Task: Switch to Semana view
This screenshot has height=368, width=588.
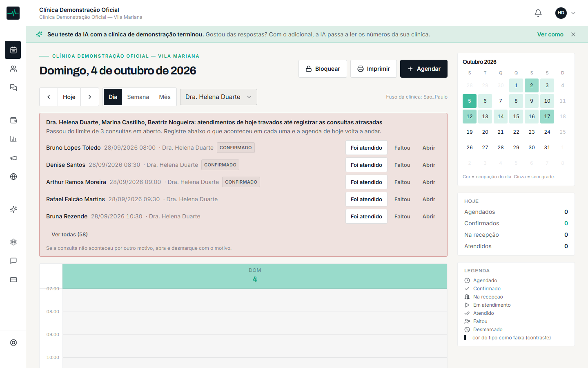Action: point(138,97)
